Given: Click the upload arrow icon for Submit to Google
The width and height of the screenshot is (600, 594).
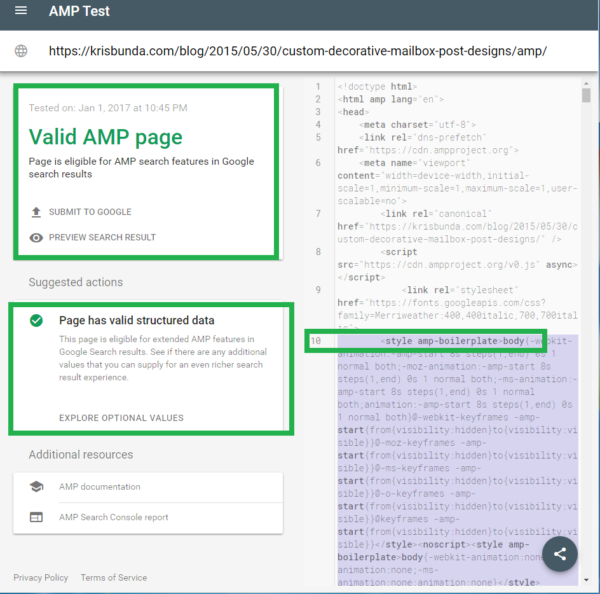Looking at the screenshot, I should 36,212.
